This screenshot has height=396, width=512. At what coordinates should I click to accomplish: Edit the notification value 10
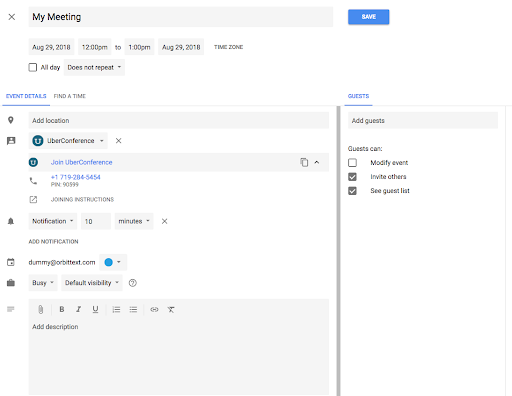coord(96,221)
